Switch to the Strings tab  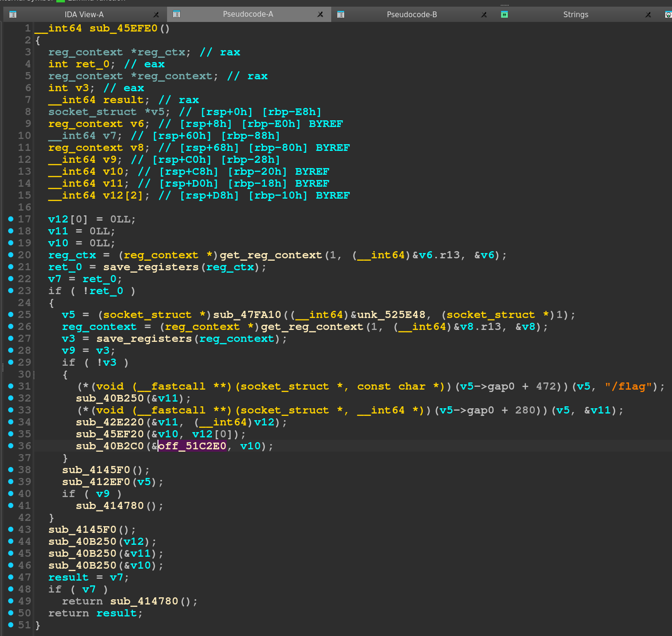point(576,14)
